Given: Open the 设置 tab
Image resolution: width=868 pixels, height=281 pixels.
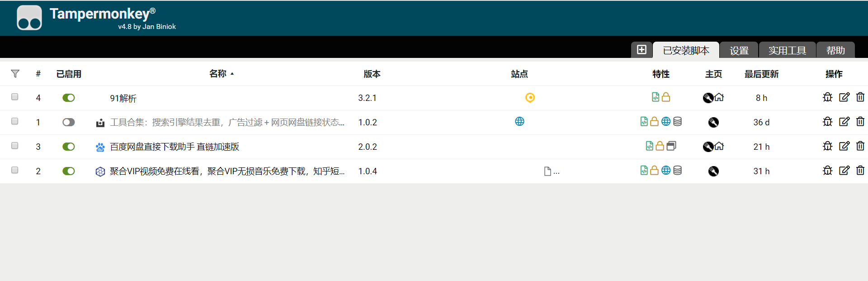Looking at the screenshot, I should (x=739, y=50).
